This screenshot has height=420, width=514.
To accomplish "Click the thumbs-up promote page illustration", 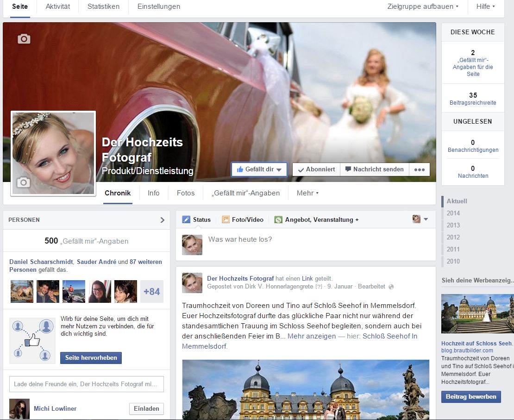I will pos(32,340).
